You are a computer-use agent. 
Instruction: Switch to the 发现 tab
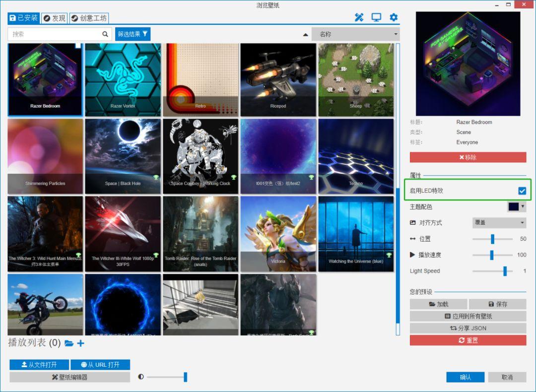(x=55, y=18)
